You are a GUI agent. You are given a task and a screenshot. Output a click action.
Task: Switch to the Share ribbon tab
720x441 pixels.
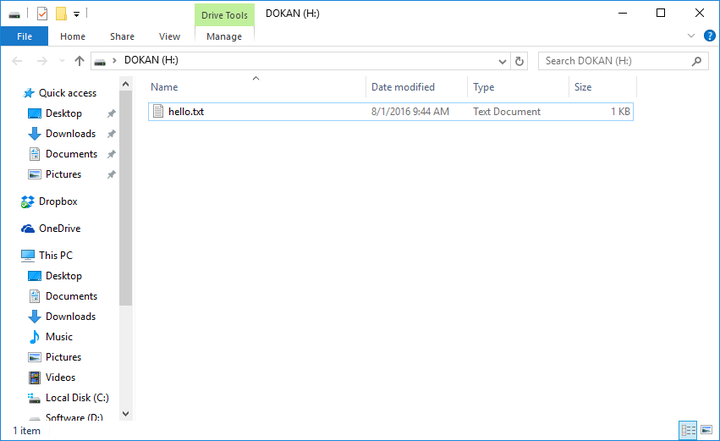122,36
